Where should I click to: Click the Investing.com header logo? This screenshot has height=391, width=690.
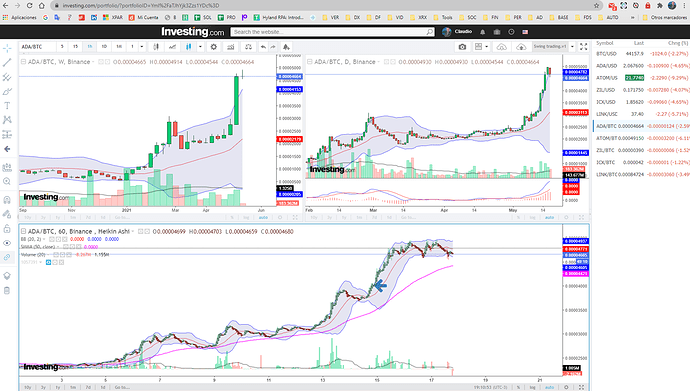click(x=193, y=32)
